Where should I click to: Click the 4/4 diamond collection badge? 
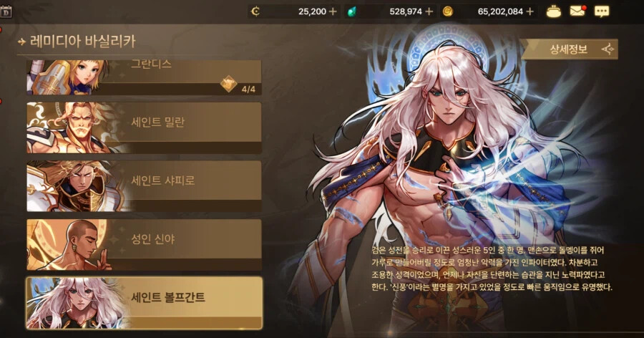[238, 85]
